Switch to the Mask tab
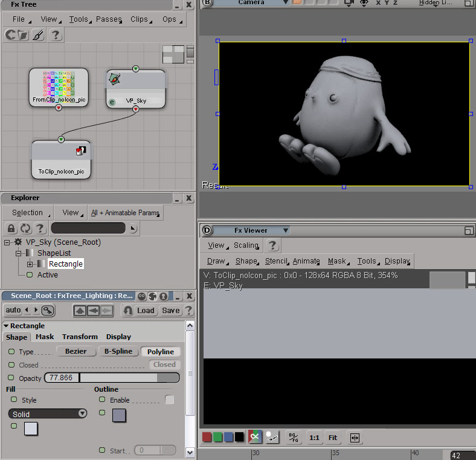 click(45, 337)
